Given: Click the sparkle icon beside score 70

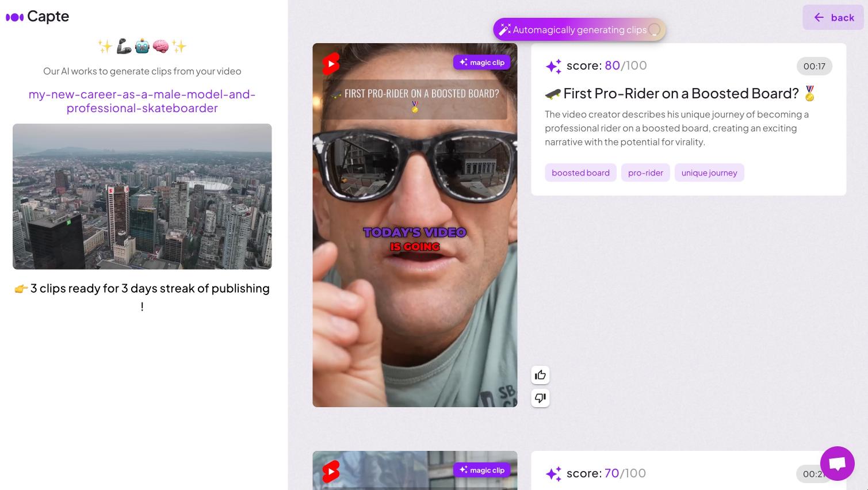Looking at the screenshot, I should (x=553, y=474).
